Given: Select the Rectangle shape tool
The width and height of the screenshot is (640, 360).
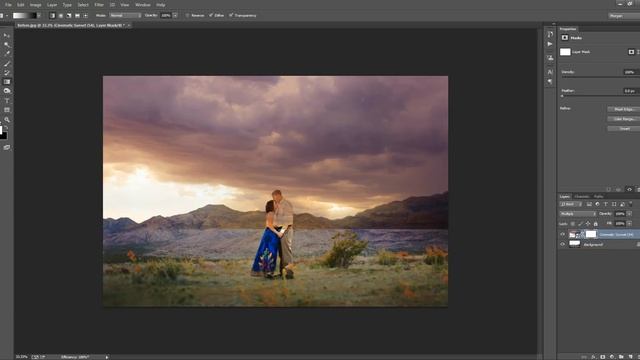Looking at the screenshot, I should [7, 110].
